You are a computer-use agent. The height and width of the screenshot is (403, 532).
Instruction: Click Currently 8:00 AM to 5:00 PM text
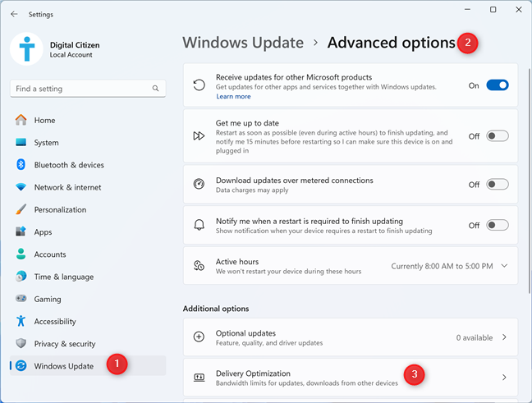[x=442, y=266]
